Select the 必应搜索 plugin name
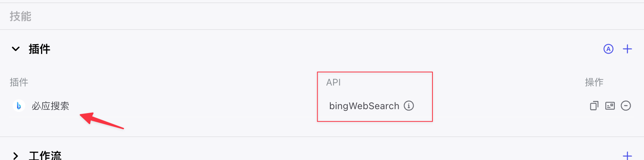Image resolution: width=644 pixels, height=160 pixels. click(51, 106)
